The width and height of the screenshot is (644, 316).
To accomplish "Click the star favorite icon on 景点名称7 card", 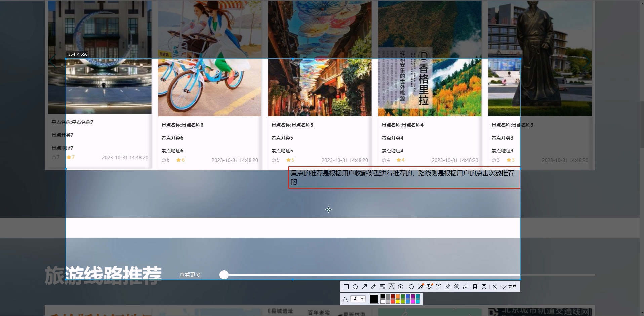I will coord(69,157).
